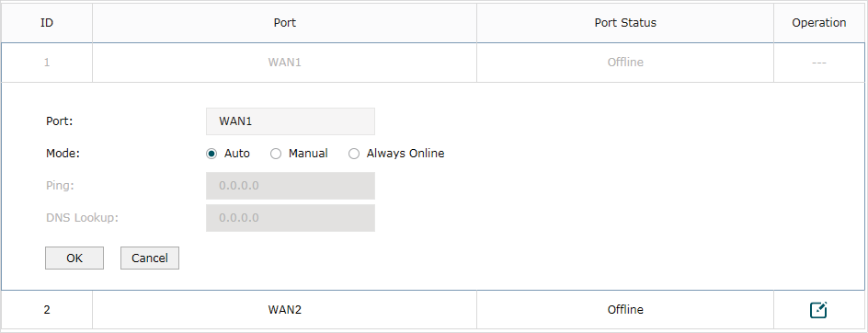Click the Offline status of WAN2

pos(625,310)
